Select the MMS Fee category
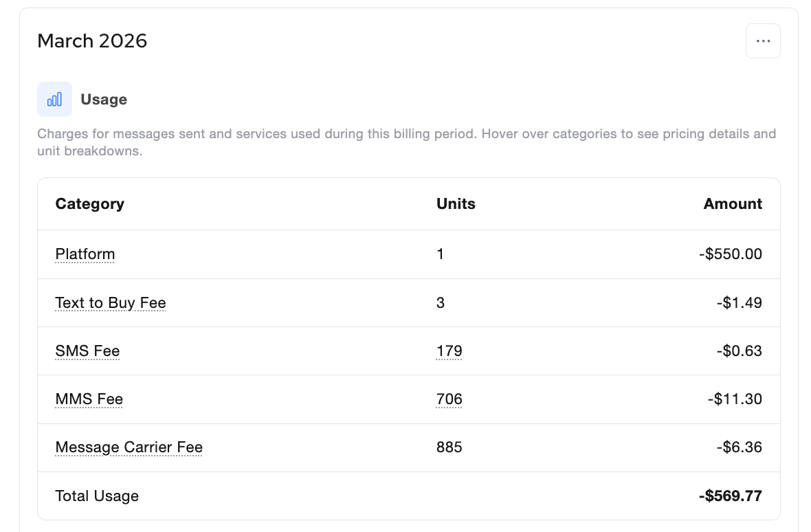 point(89,399)
